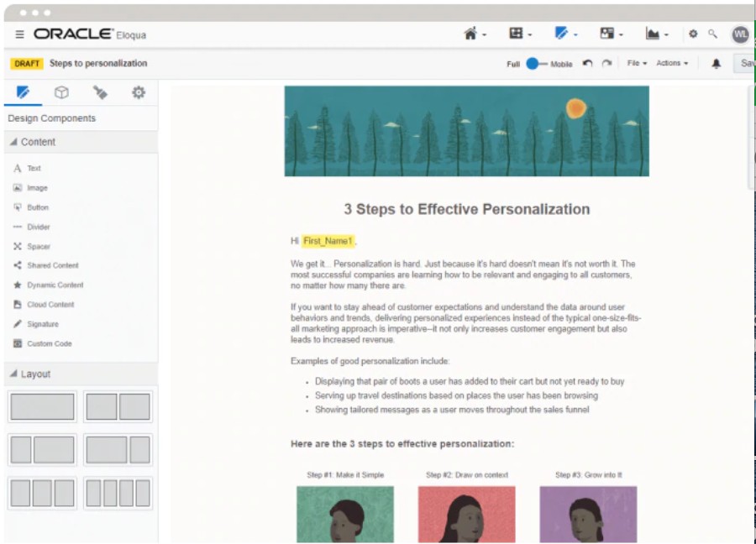Click the undo arrow
Image resolution: width=756 pixels, height=544 pixels.
pyautogui.click(x=587, y=63)
